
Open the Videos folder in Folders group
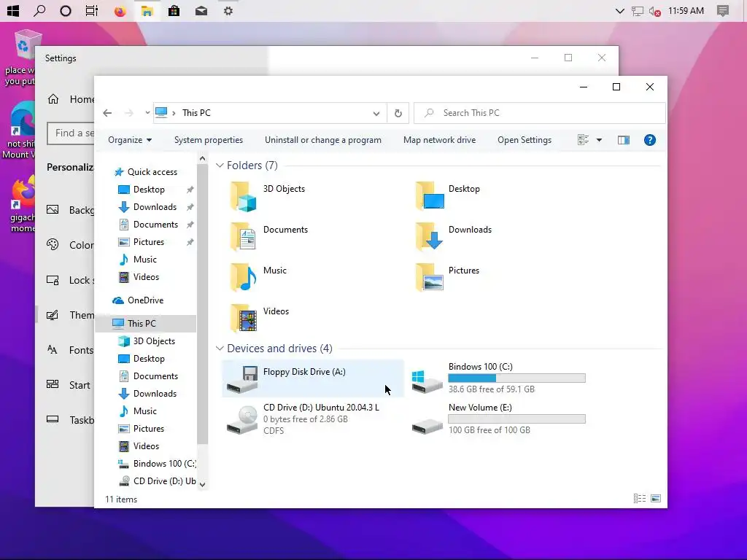[x=244, y=318]
